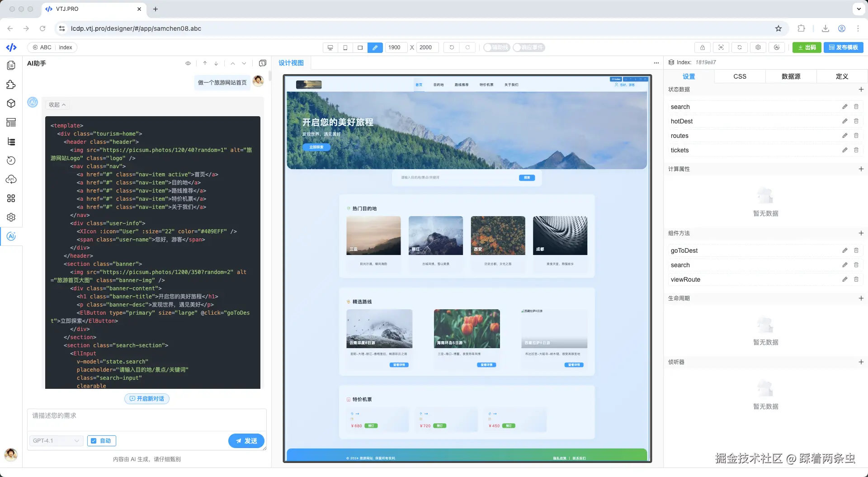Select the tickets state row
The image size is (868, 477).
[765, 150]
